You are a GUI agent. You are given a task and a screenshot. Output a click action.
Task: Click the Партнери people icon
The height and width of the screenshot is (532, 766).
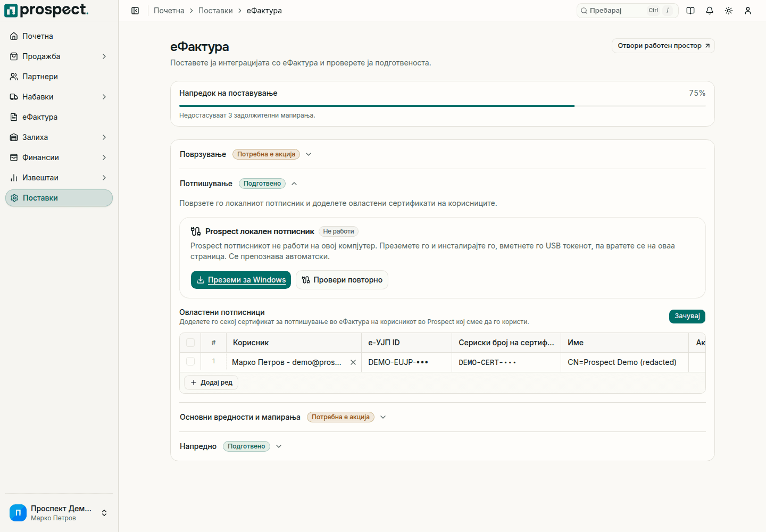14,77
